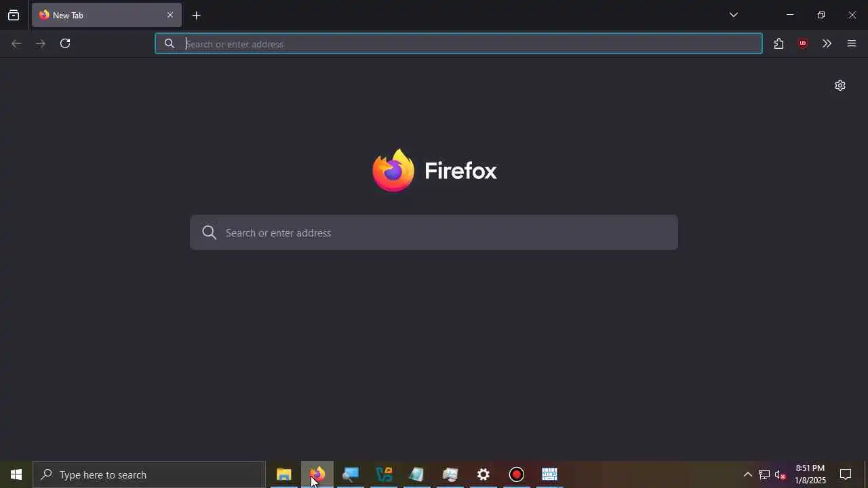Open the blue VS-style taskbar app

pyautogui.click(x=384, y=474)
